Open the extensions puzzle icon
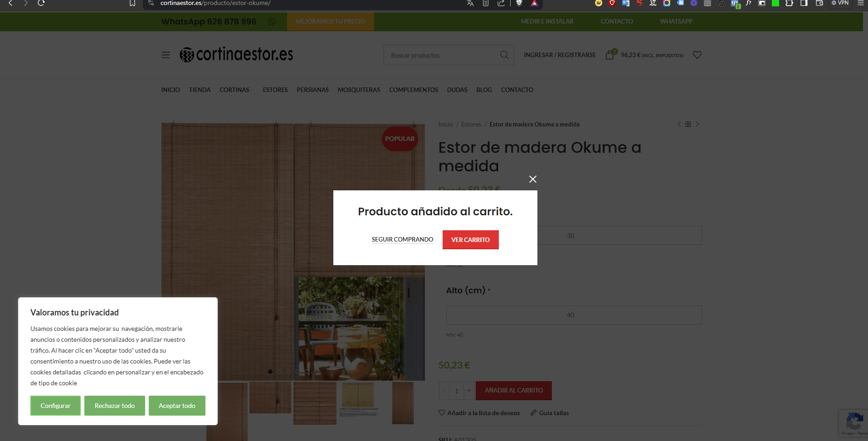 click(789, 3)
